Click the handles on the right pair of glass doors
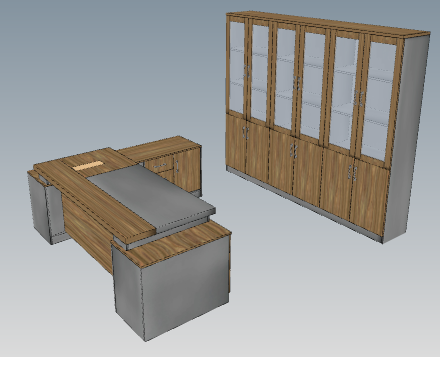This screenshot has width=440, height=367. click(x=359, y=99)
